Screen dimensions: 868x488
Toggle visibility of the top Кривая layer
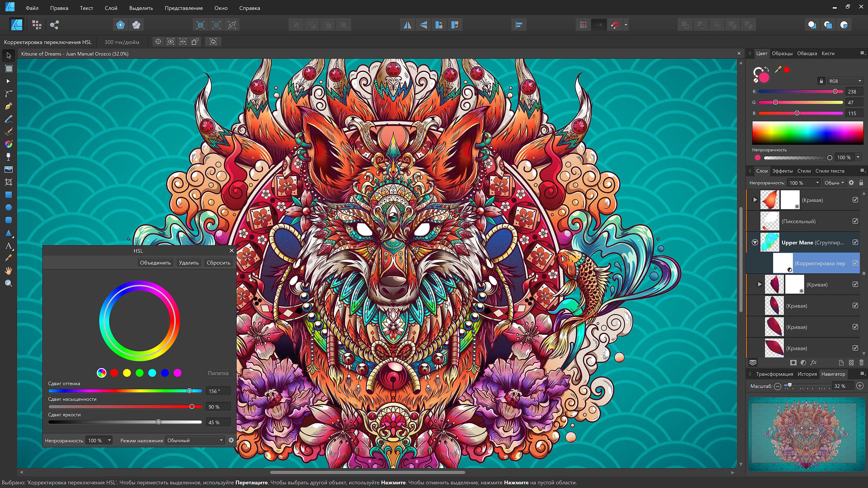coord(855,200)
